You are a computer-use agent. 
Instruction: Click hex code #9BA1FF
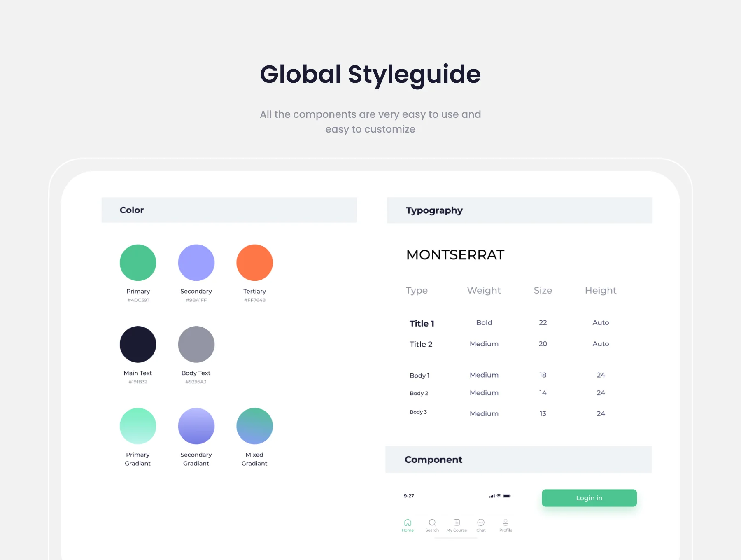[x=196, y=300]
